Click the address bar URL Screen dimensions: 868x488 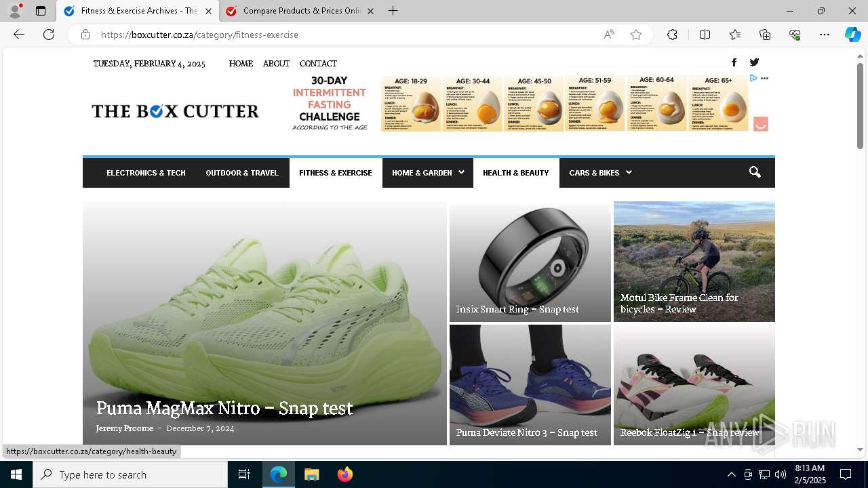pyautogui.click(x=199, y=35)
